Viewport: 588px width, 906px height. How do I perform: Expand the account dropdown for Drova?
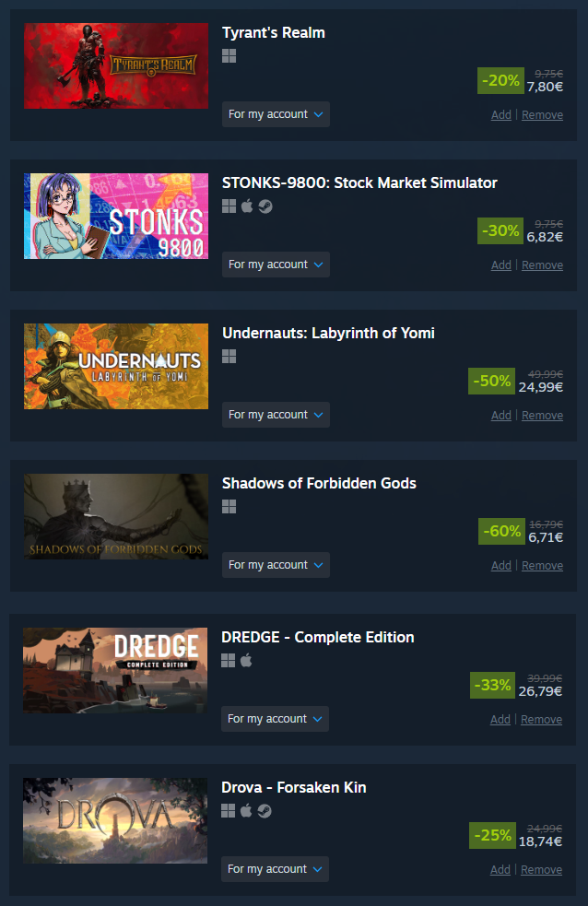275,869
